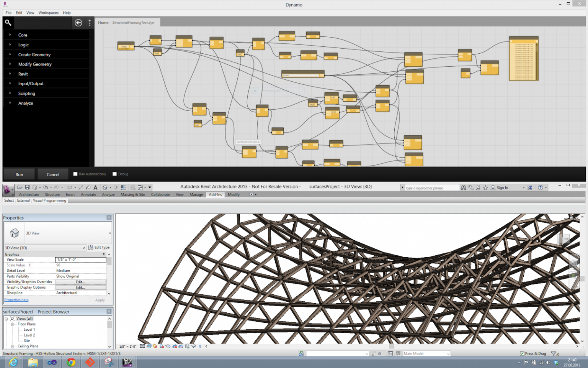This screenshot has height=368, width=588.
Task: Switch to the Architecture ribbon tab
Action: tap(29, 194)
